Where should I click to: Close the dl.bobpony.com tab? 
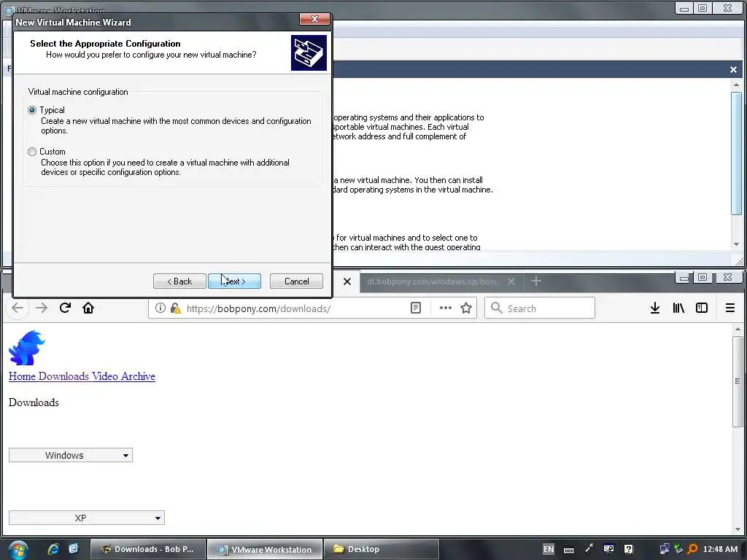[x=511, y=281]
